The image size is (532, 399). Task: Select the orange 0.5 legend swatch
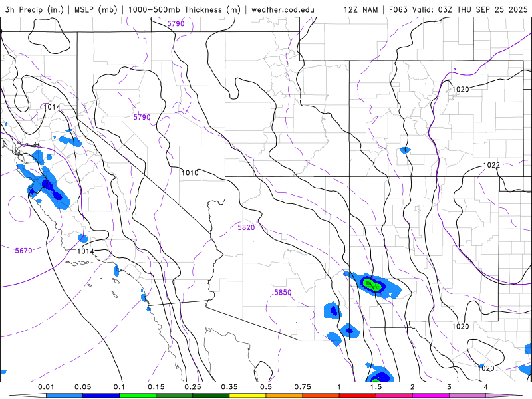pos(285,396)
